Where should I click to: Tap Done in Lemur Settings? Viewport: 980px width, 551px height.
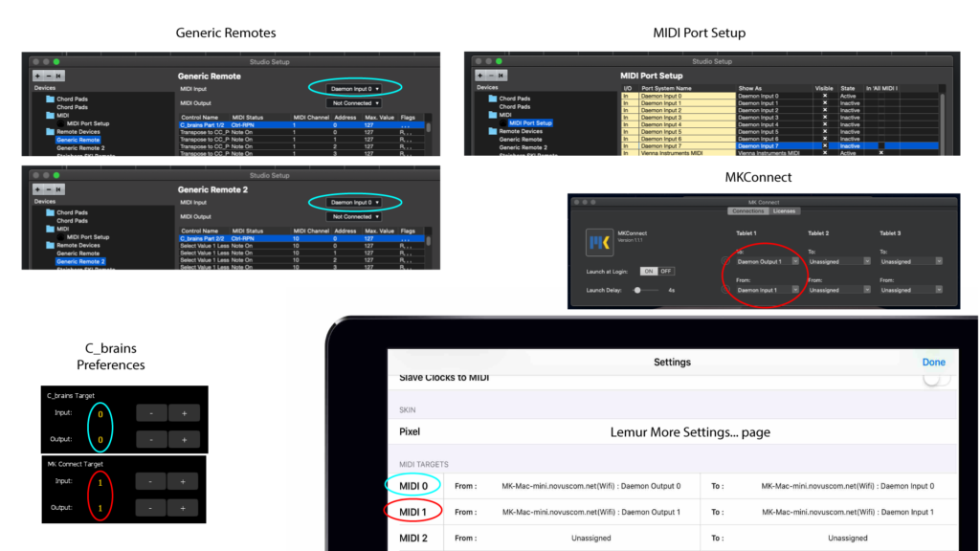[x=934, y=363]
